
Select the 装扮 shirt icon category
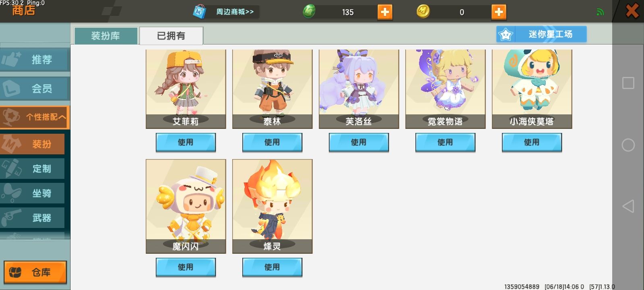32,144
